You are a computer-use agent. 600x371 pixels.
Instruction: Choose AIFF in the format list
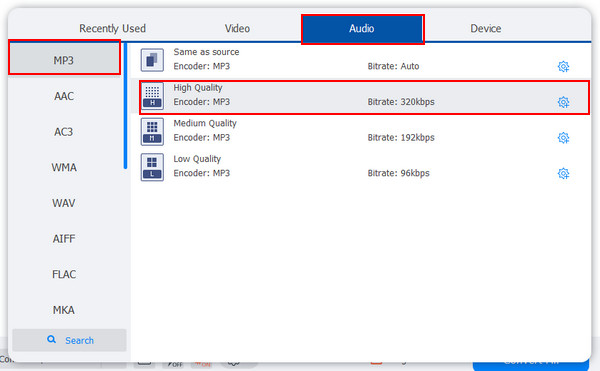[x=64, y=239]
